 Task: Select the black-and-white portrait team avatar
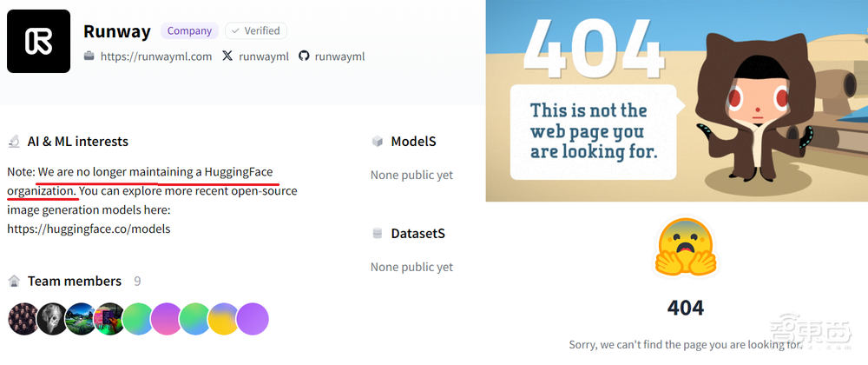coord(52,319)
